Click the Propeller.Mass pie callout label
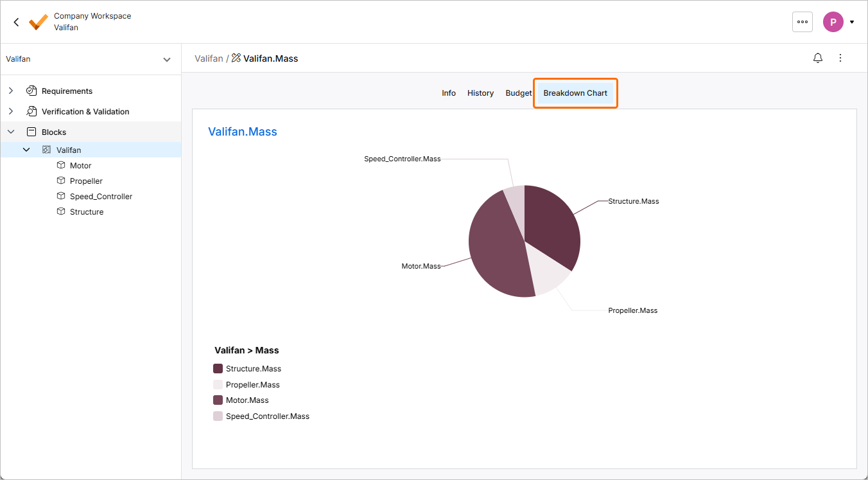Image resolution: width=868 pixels, height=480 pixels. pyautogui.click(x=633, y=310)
